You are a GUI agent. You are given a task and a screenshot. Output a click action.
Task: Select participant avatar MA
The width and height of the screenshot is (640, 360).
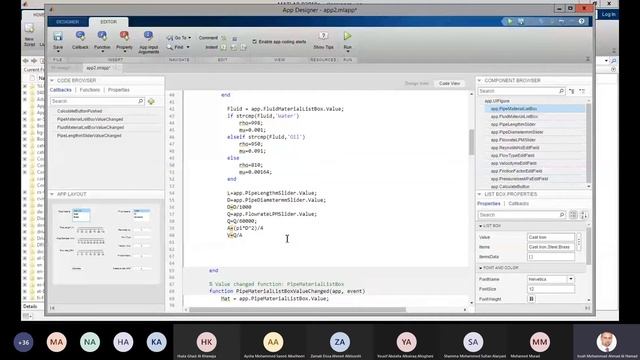pos(57,342)
